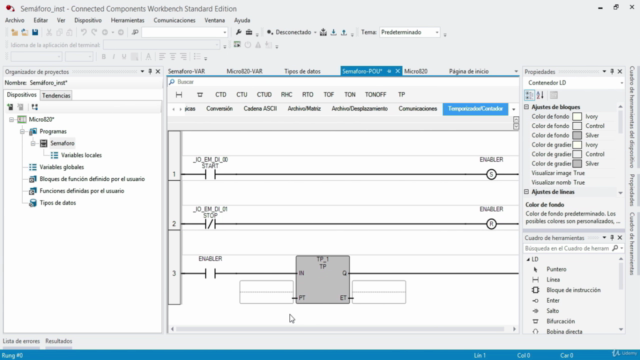
Task: Open the Herramientas menu
Action: [x=127, y=20]
